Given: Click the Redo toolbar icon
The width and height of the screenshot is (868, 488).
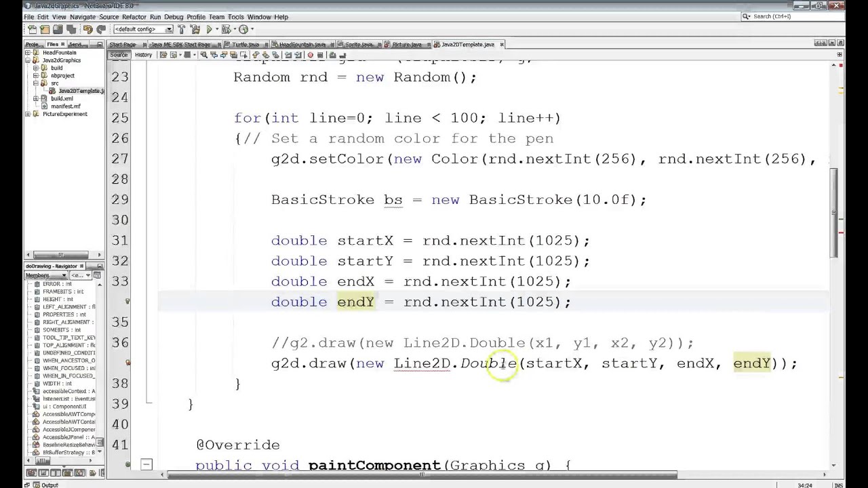Looking at the screenshot, I should point(101,29).
